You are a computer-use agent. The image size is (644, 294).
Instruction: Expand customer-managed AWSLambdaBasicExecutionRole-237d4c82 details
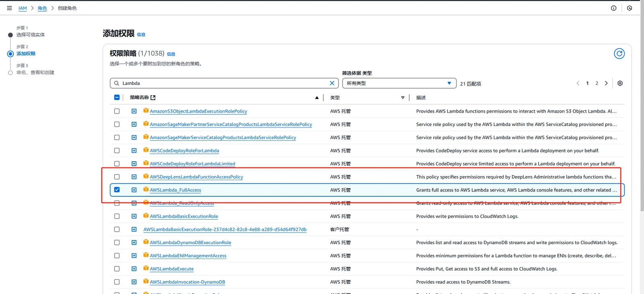pyautogui.click(x=134, y=229)
